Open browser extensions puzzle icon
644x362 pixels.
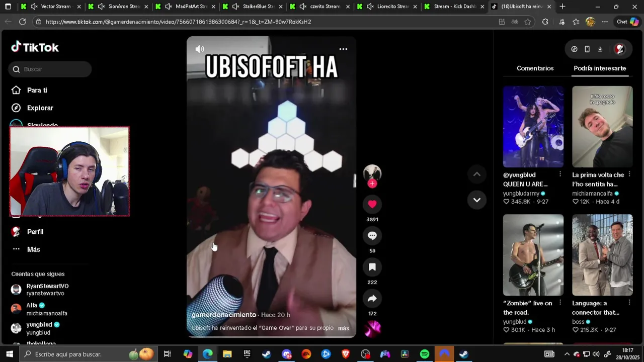point(545,22)
